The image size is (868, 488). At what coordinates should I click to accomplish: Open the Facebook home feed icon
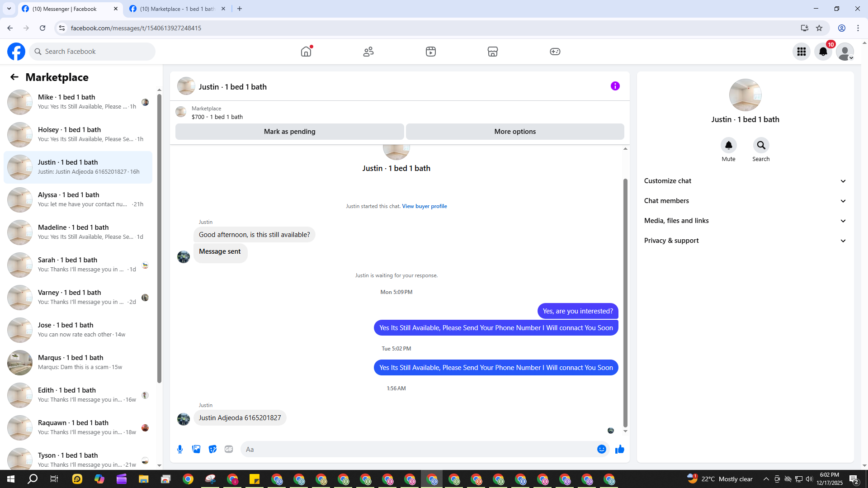coord(306,52)
